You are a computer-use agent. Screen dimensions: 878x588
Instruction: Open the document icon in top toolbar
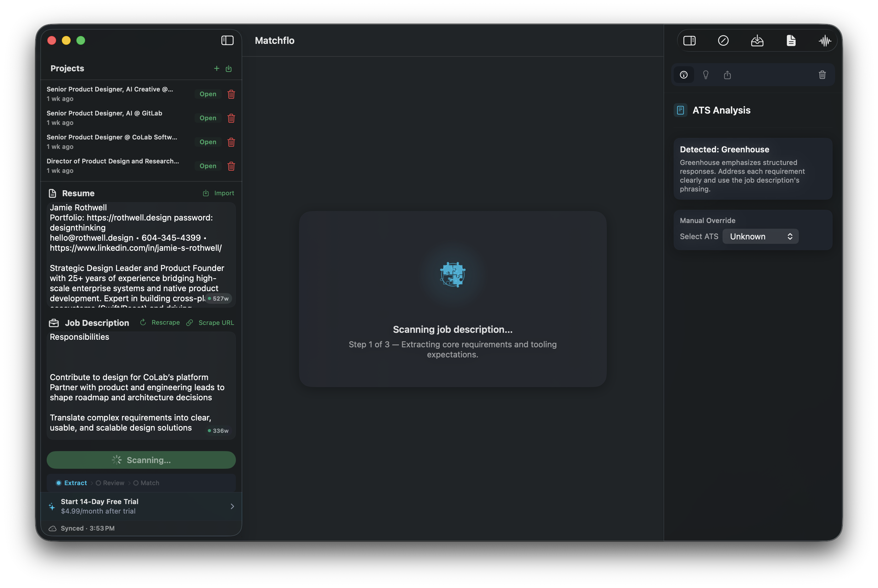[791, 40]
